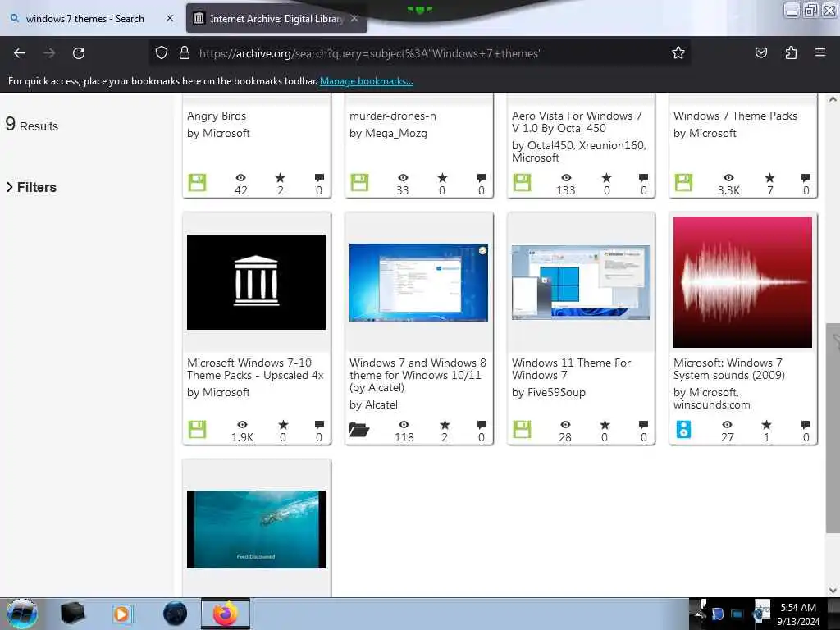Go back to the previous page
This screenshot has height=630, width=840.
point(20,53)
